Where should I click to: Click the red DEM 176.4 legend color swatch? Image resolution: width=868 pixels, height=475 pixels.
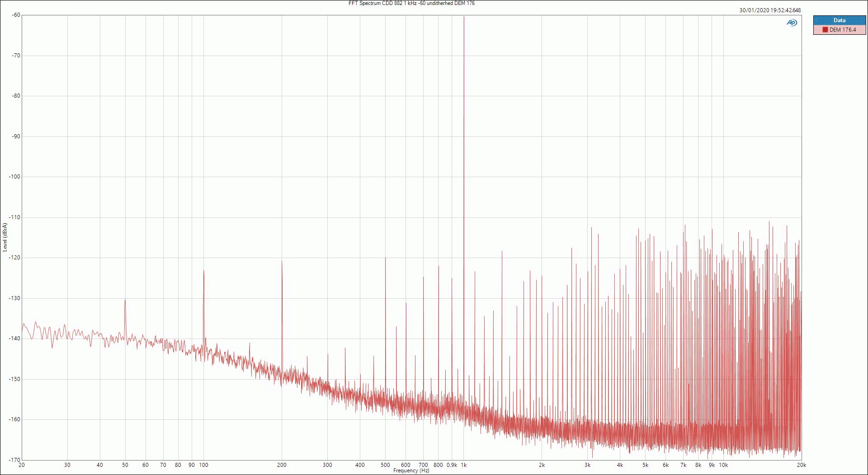825,30
